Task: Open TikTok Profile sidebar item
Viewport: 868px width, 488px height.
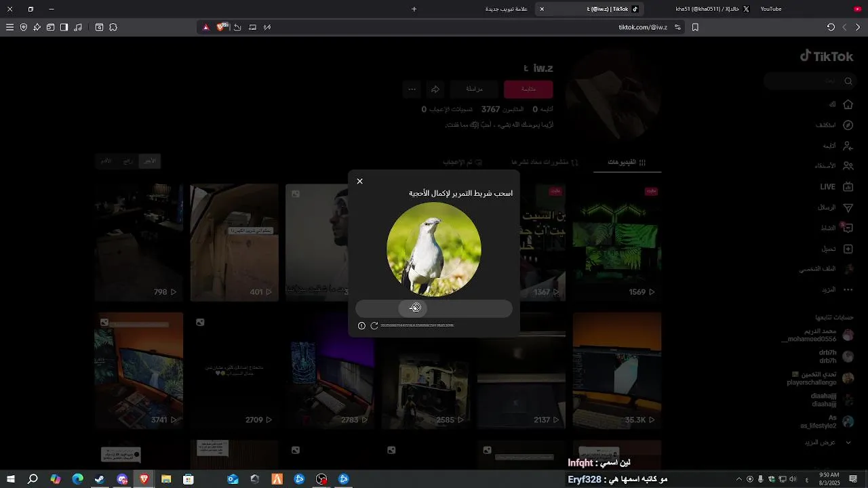Action: (826, 269)
